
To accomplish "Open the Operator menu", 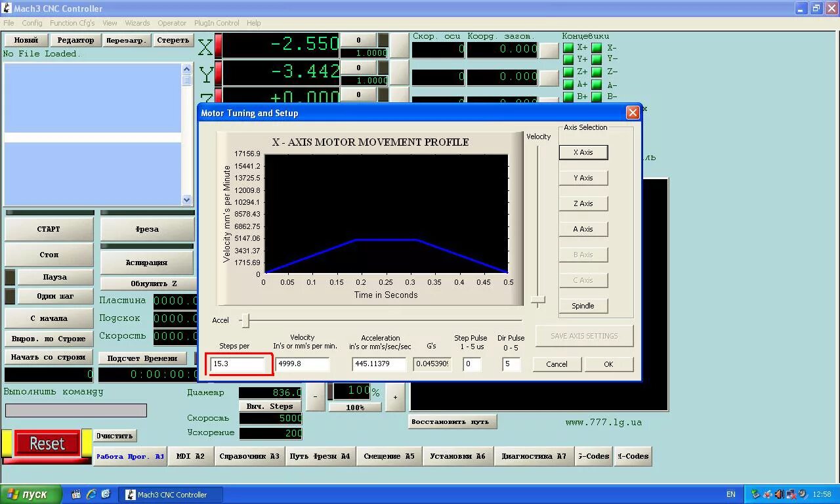I will [172, 23].
